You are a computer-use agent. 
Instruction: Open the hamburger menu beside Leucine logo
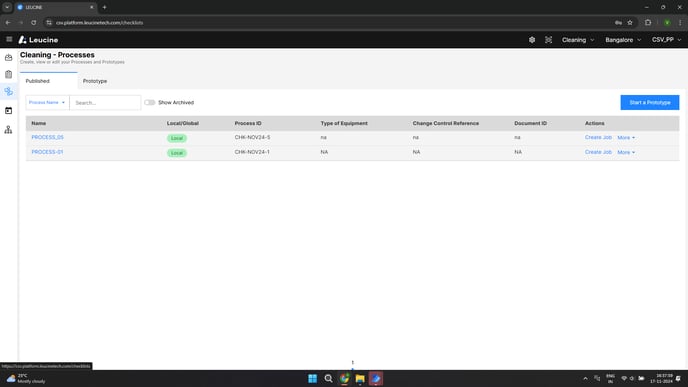[9, 39]
